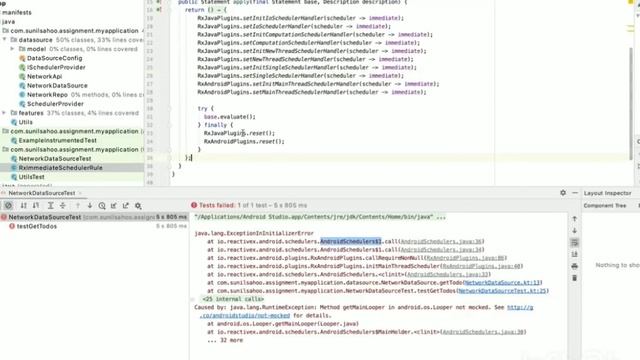The width and height of the screenshot is (640, 360).
Task: Open RxAndroidPlugins.java:40 link
Action: (x=481, y=266)
